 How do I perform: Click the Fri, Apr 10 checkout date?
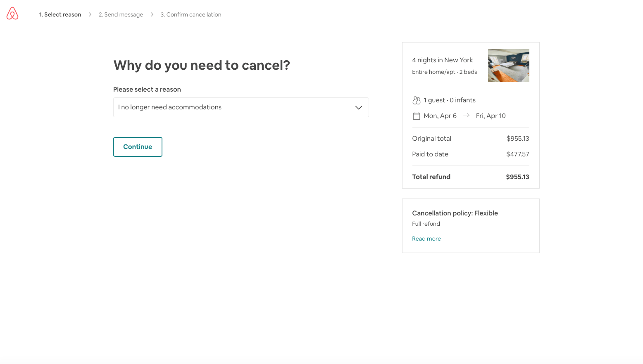(491, 116)
